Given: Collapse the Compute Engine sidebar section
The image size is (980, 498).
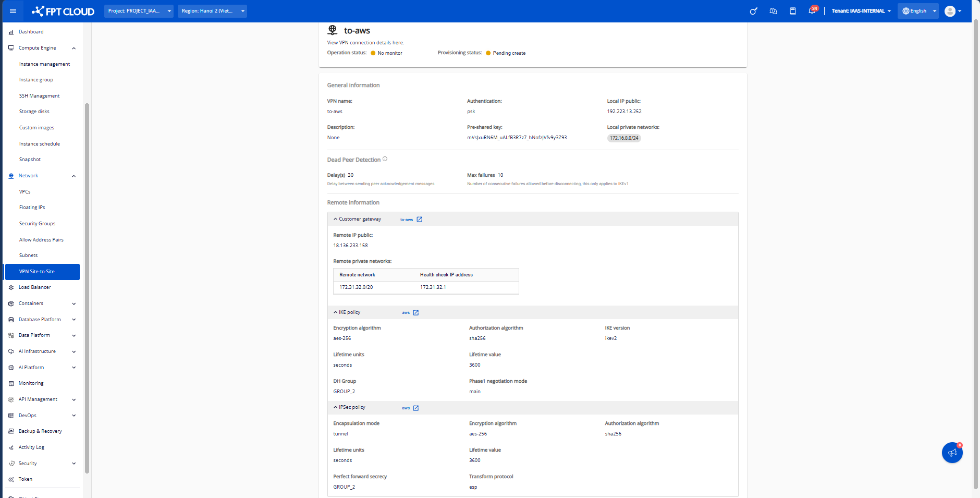Looking at the screenshot, I should pos(73,48).
